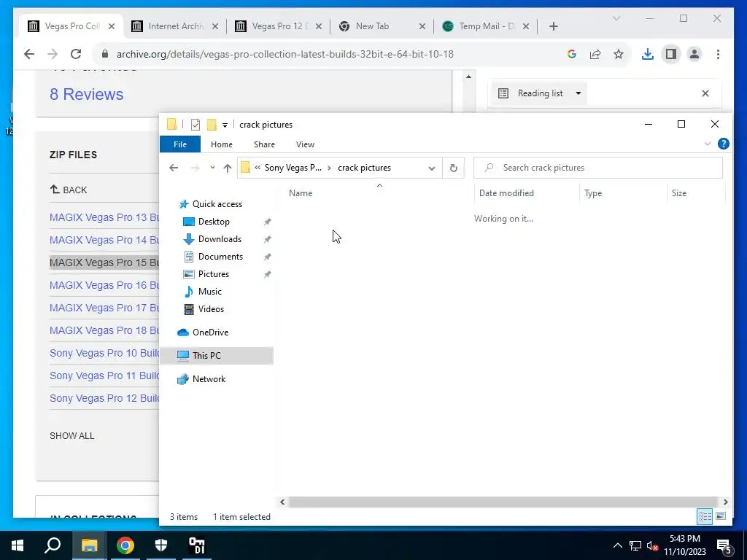The width and height of the screenshot is (747, 560).
Task: Switch to Vegas Pro 12 tab
Action: pyautogui.click(x=279, y=26)
